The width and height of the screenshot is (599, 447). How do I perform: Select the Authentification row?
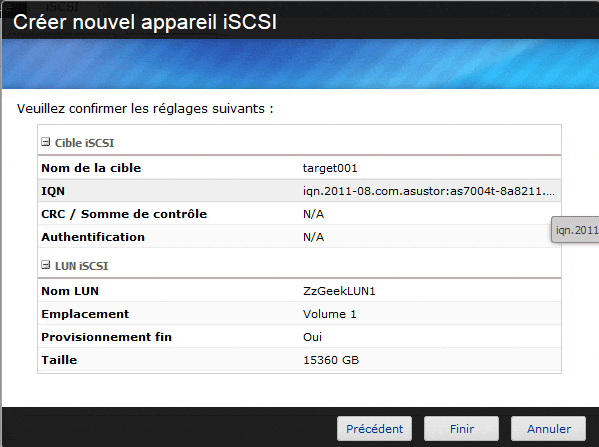pyautogui.click(x=300, y=236)
